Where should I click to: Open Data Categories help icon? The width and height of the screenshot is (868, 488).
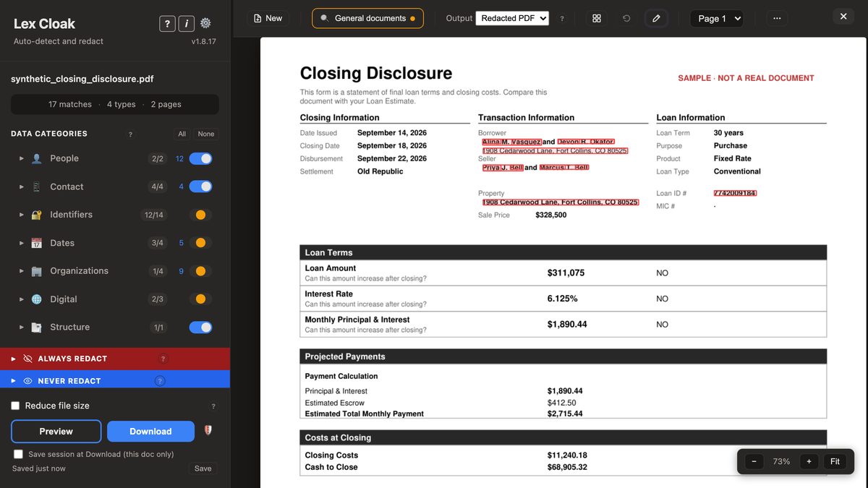pos(130,134)
